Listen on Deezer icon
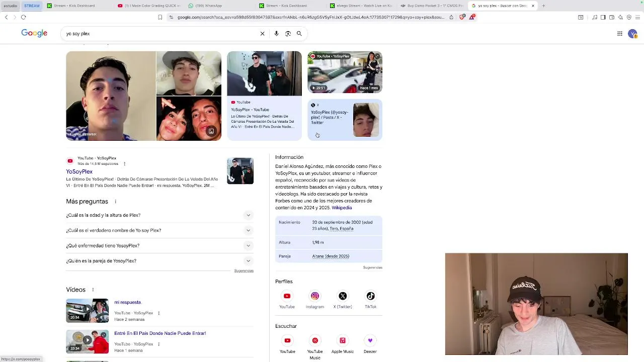 point(370,340)
